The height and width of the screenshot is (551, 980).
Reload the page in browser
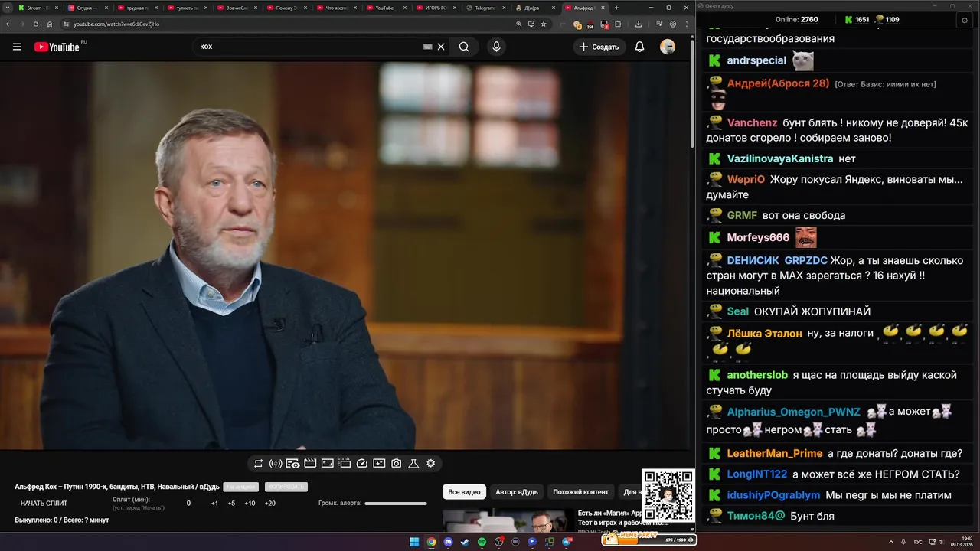tap(35, 24)
